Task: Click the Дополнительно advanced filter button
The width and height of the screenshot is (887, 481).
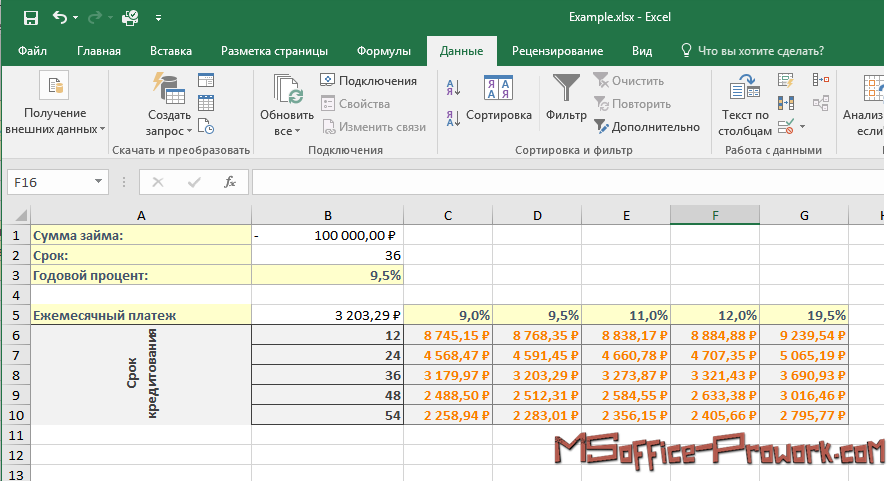Action: click(x=647, y=127)
